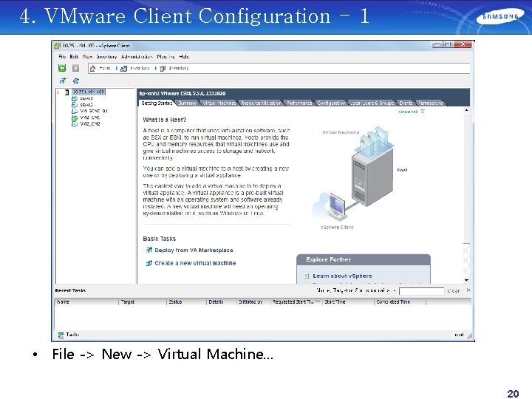The image size is (532, 399).
Task: Select the VM_SCME_01 virtual machine
Action: [94, 111]
